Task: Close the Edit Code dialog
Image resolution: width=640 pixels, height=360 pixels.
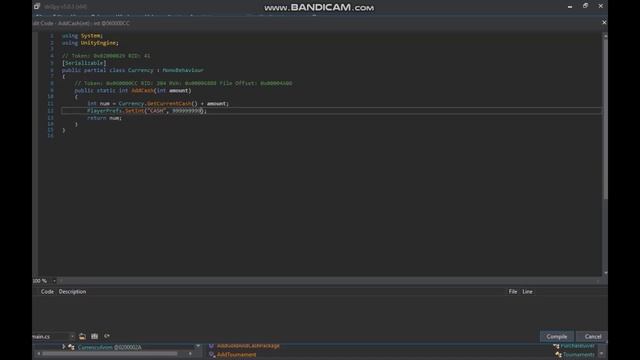Action: [x=604, y=22]
